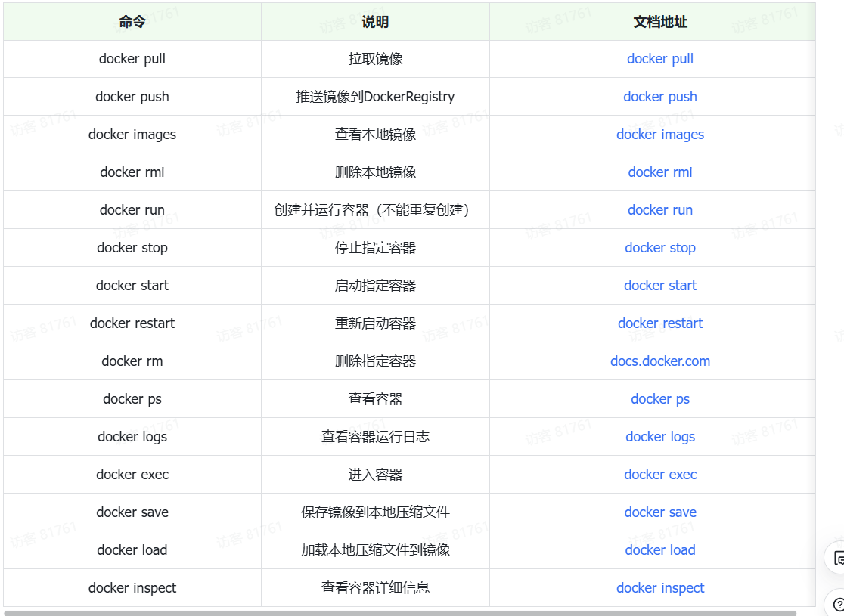The image size is (844, 616).
Task: Select the docker inspect command cell
Action: pyautogui.click(x=132, y=587)
